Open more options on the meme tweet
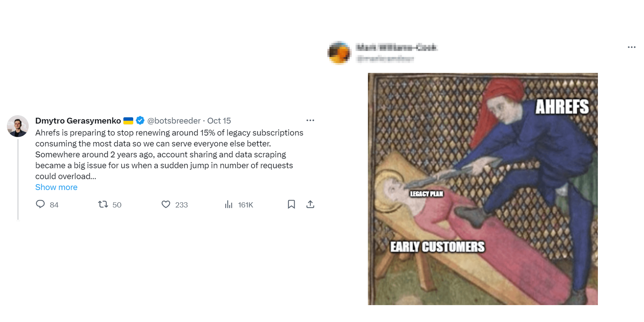This screenshot has height=322, width=644. [x=632, y=47]
